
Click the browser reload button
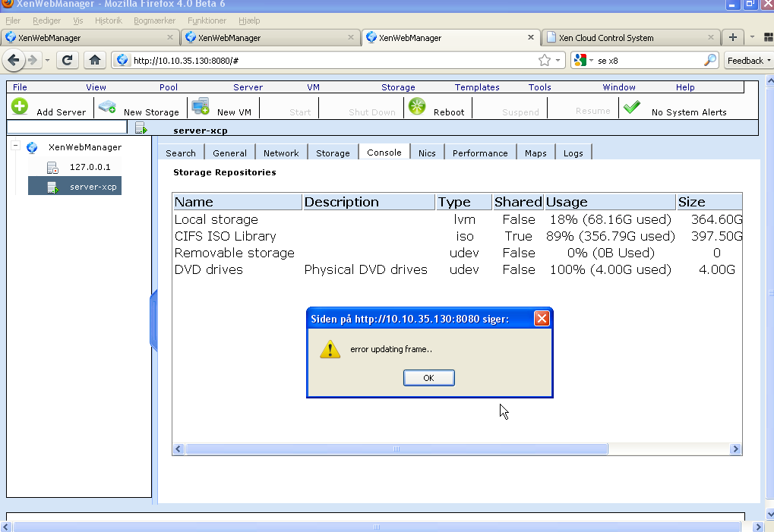[67, 60]
